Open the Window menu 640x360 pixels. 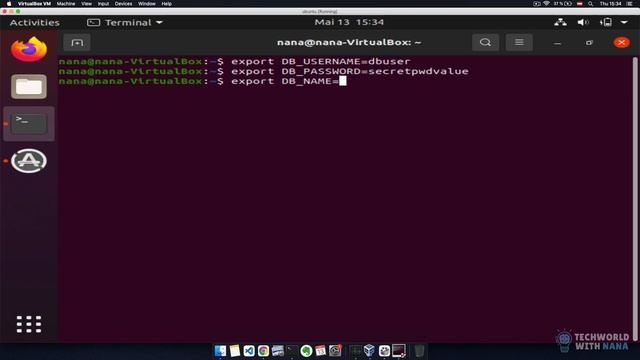147,4
